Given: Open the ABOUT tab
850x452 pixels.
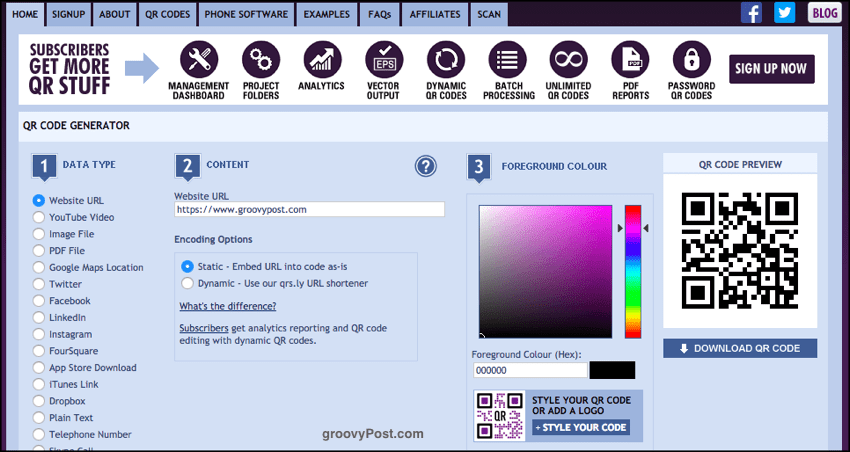Looking at the screenshot, I should click(x=115, y=14).
